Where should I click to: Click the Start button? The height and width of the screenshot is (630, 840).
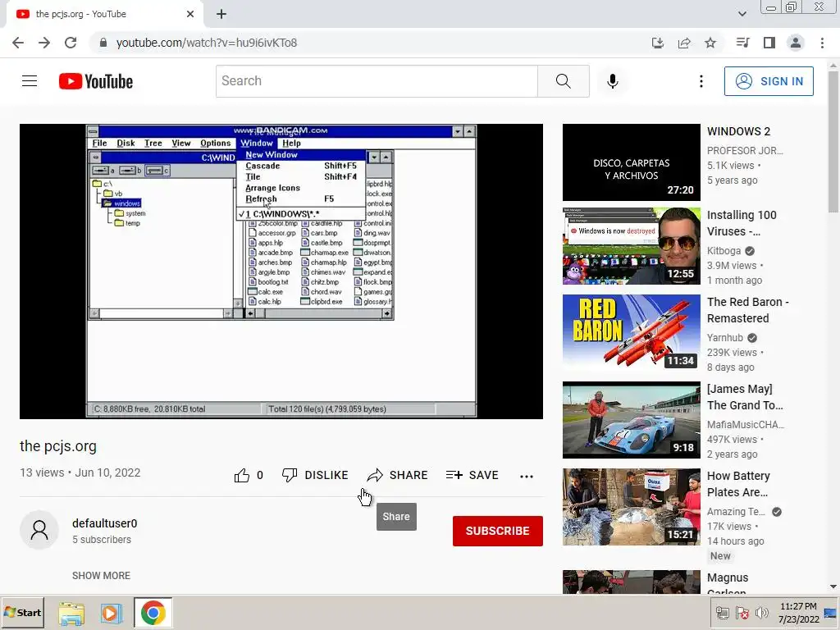click(22, 612)
